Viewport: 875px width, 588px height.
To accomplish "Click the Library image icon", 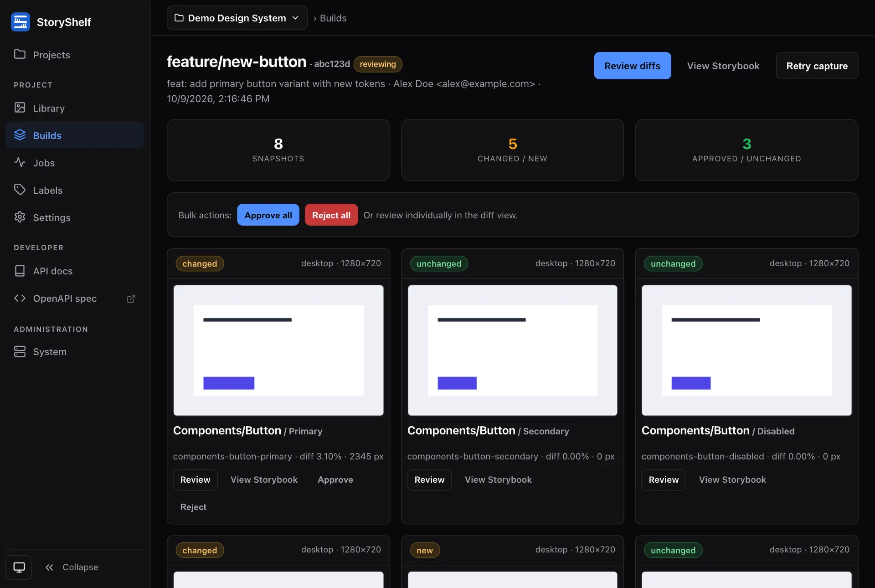I will [20, 108].
